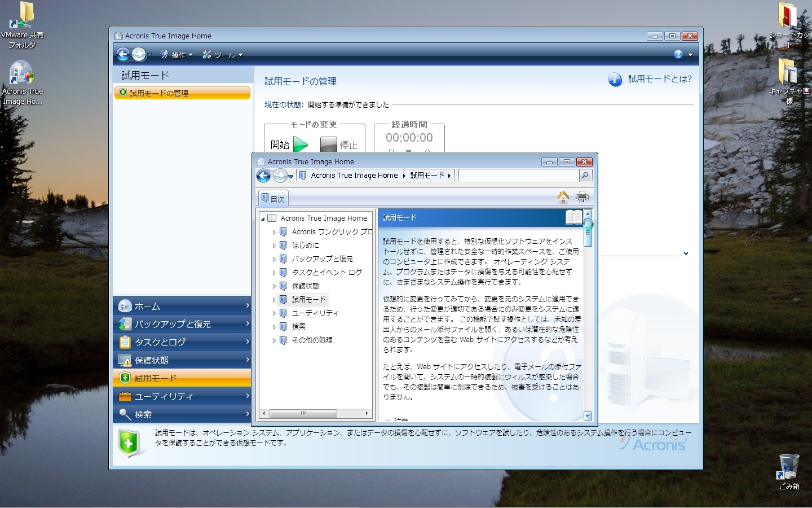This screenshot has width=812, height=508.
Task: Open the ごみ箱 recycle bin
Action: coord(789,471)
